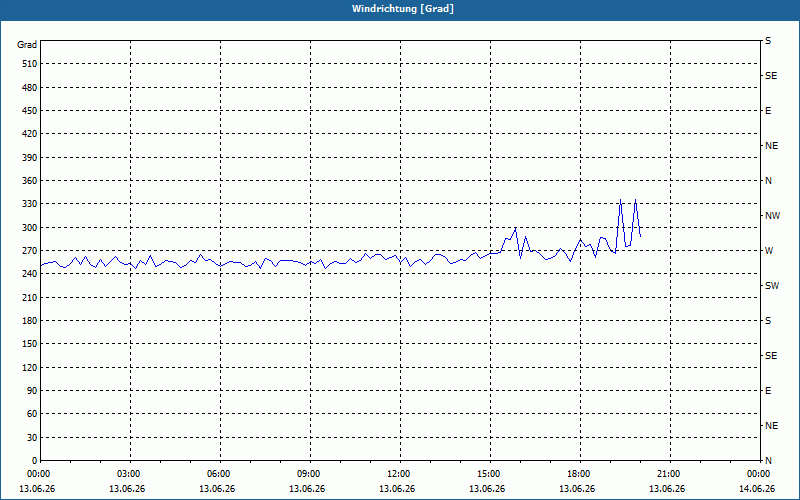Select the 510 value on the degree axis
This screenshot has width=800, height=500.
30,64
